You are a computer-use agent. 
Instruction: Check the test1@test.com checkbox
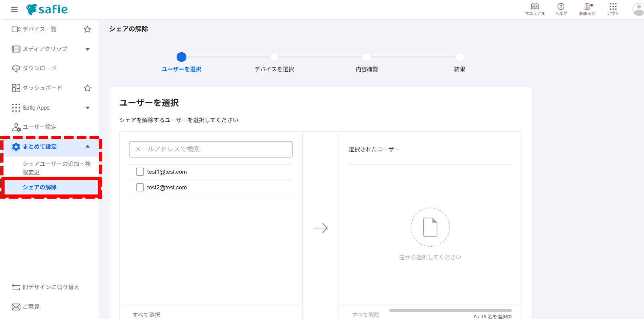tap(140, 172)
